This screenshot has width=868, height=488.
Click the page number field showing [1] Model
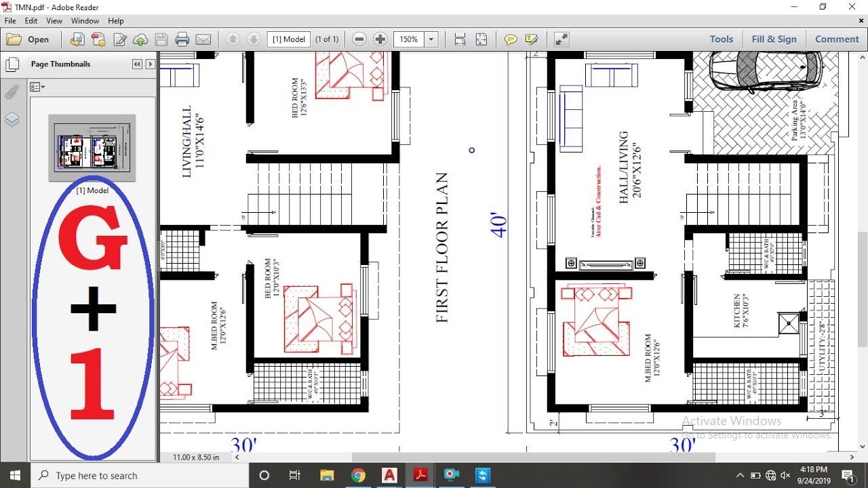289,39
